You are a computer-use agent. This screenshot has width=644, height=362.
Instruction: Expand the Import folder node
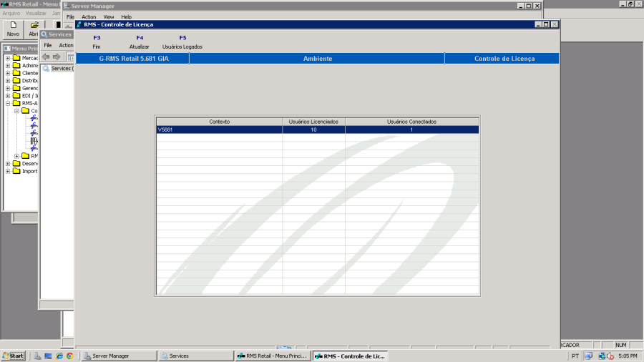[8, 171]
